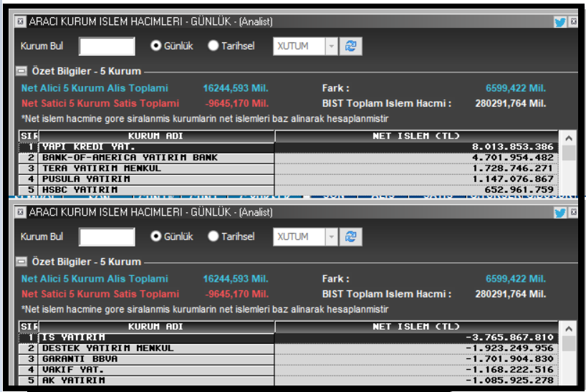Click Net Alici 5 Kurum Alis Toplami label in the bottom window
The image size is (586, 392).
(x=95, y=279)
